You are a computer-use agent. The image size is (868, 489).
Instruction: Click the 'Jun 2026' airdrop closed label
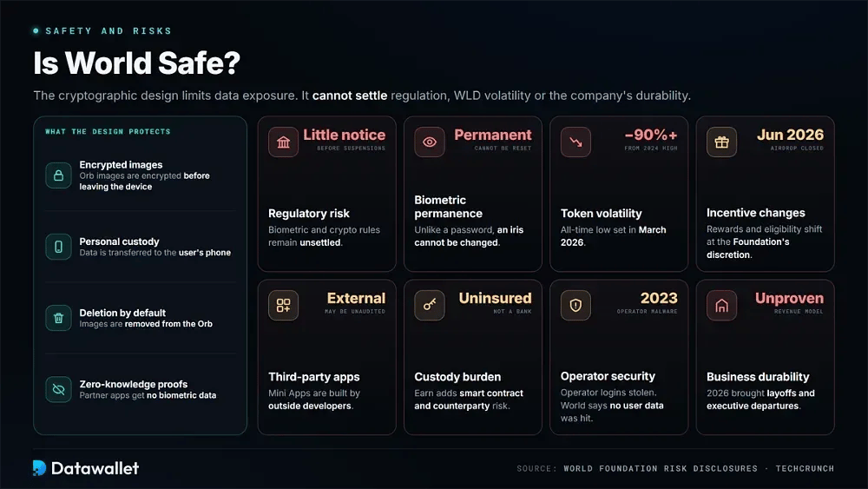coord(790,135)
